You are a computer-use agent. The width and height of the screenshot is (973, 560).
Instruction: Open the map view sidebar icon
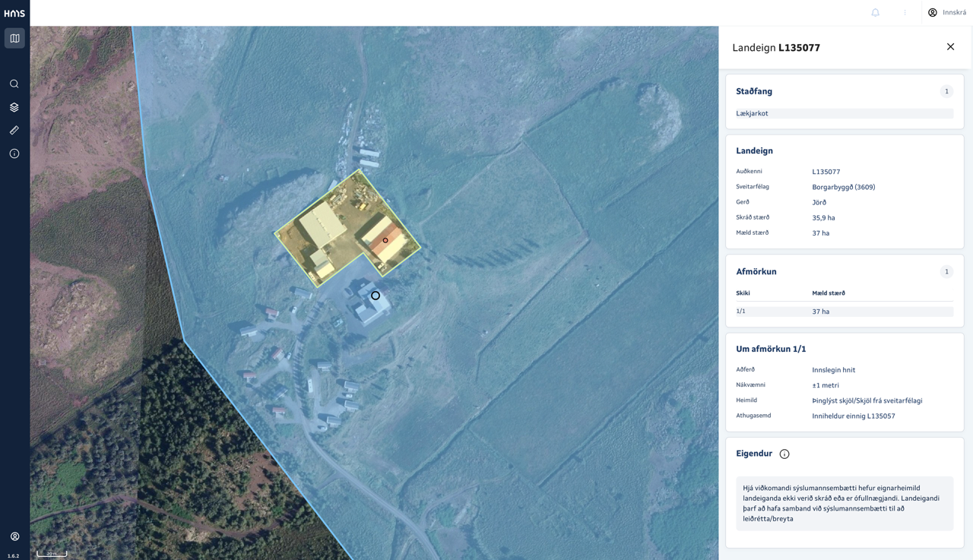coord(14,38)
